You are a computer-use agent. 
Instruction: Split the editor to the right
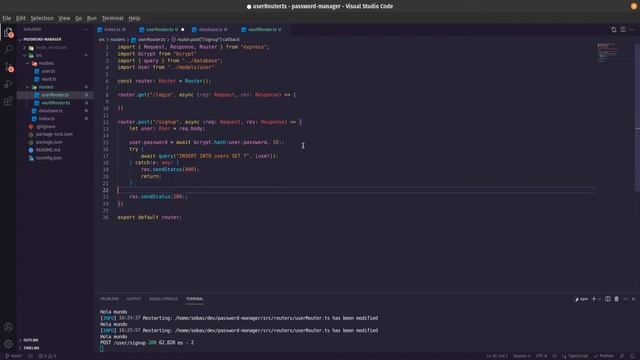[623, 29]
